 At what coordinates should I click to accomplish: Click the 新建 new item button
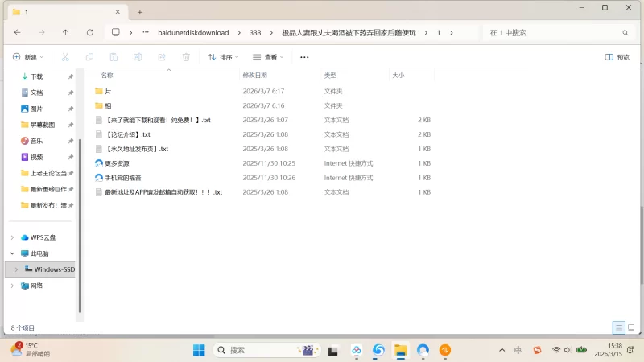click(x=27, y=57)
